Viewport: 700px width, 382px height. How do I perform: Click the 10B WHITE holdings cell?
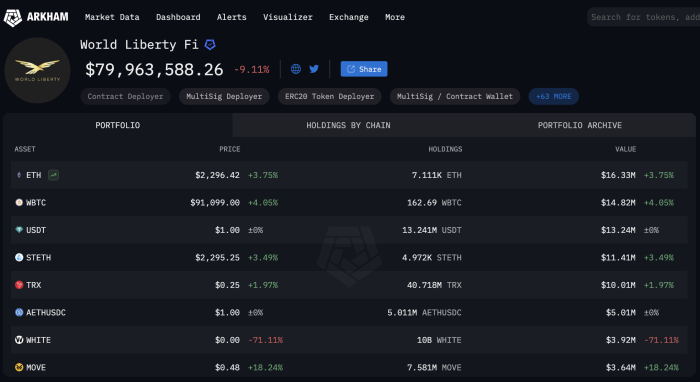click(439, 340)
